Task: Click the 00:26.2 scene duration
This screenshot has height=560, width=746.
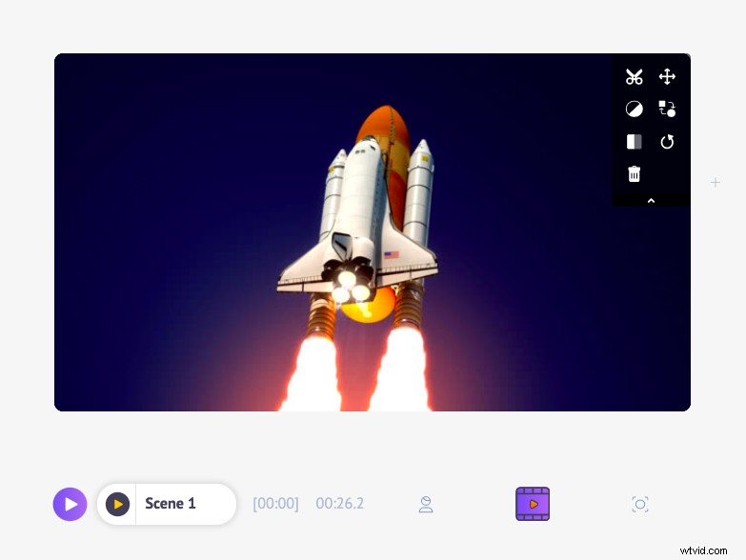Action: pyautogui.click(x=340, y=504)
